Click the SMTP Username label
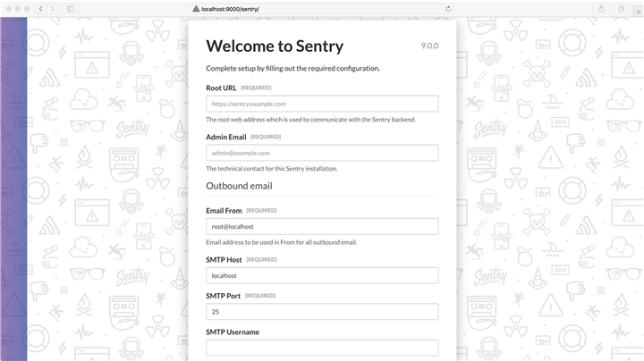The image size is (644, 361). [x=233, y=332]
